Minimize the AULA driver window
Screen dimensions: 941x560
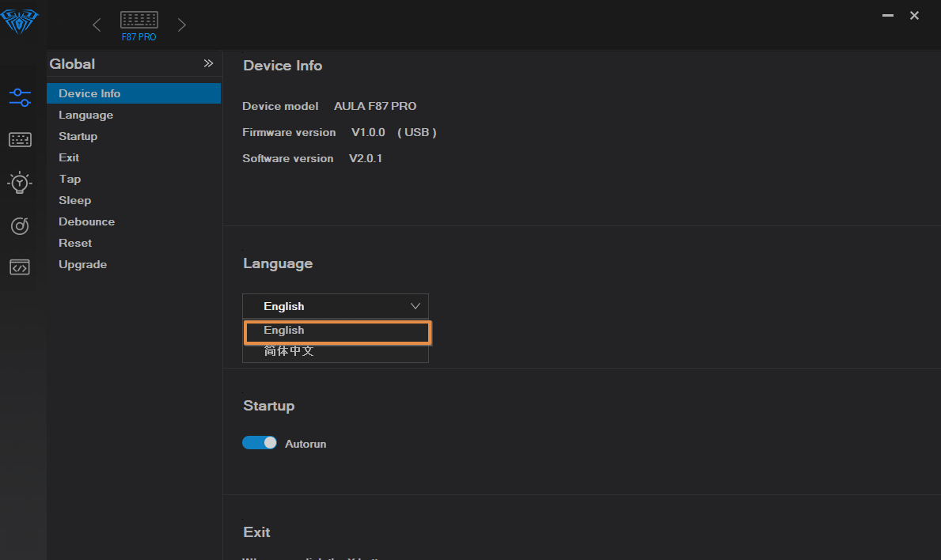(x=888, y=16)
